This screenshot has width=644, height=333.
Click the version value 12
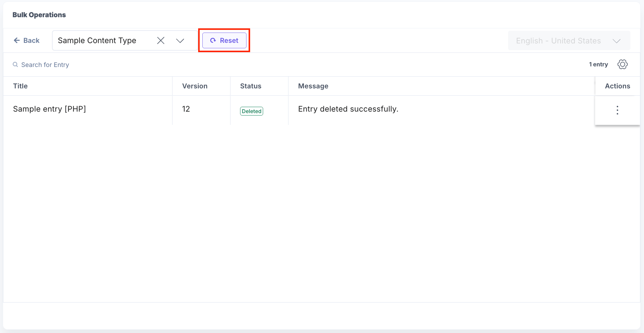186,109
